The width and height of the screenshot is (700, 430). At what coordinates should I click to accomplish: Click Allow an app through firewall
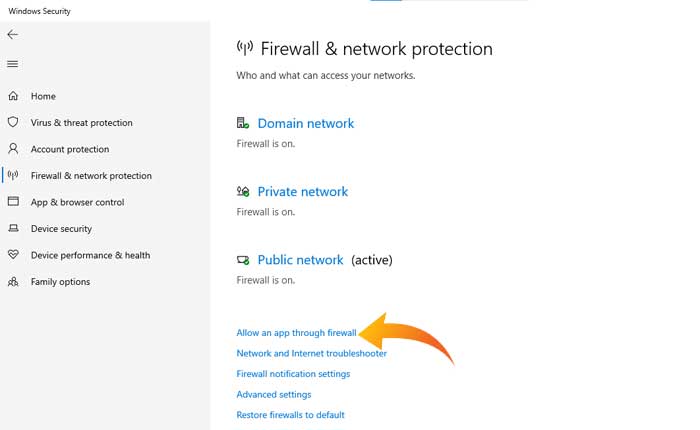coord(296,333)
